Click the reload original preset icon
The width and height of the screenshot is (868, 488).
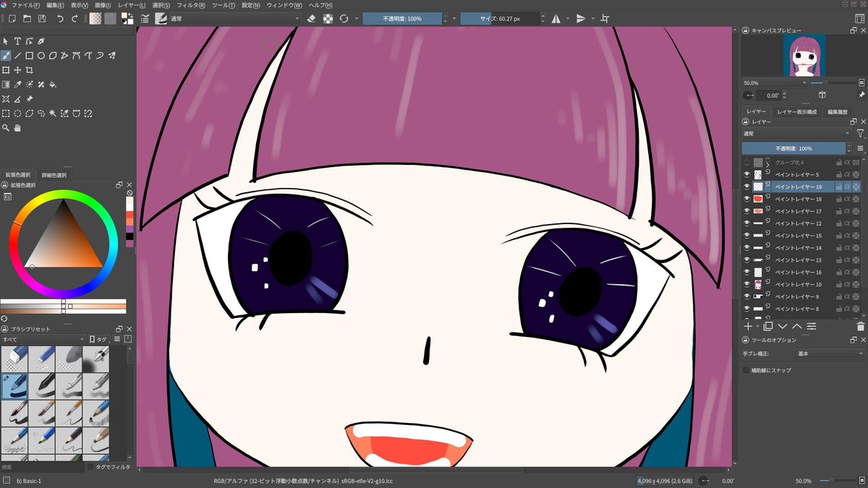click(x=344, y=18)
